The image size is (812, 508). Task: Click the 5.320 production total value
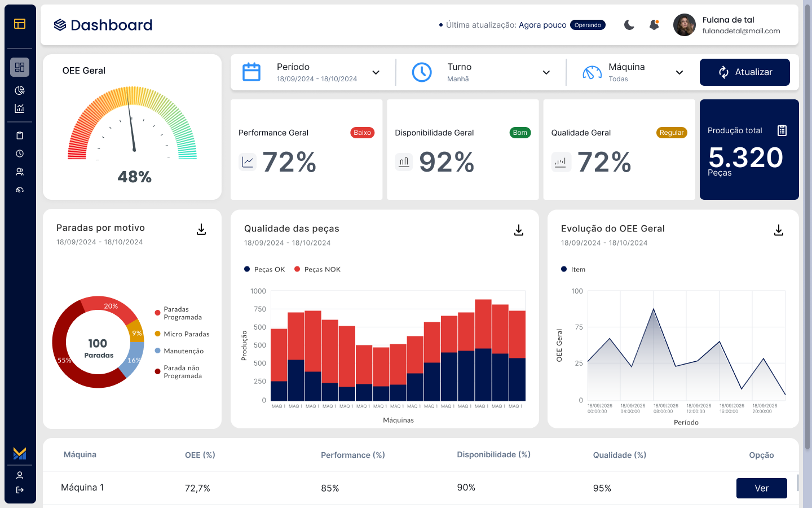746,157
